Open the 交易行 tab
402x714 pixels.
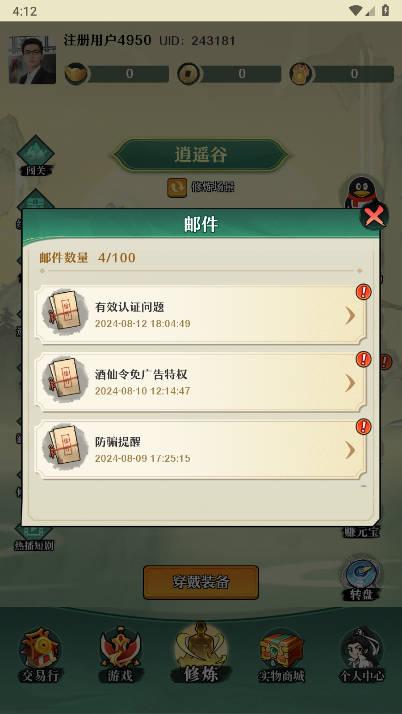[40, 655]
